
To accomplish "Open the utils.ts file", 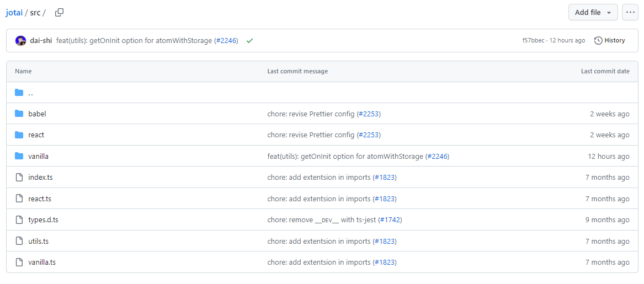I will 38,241.
